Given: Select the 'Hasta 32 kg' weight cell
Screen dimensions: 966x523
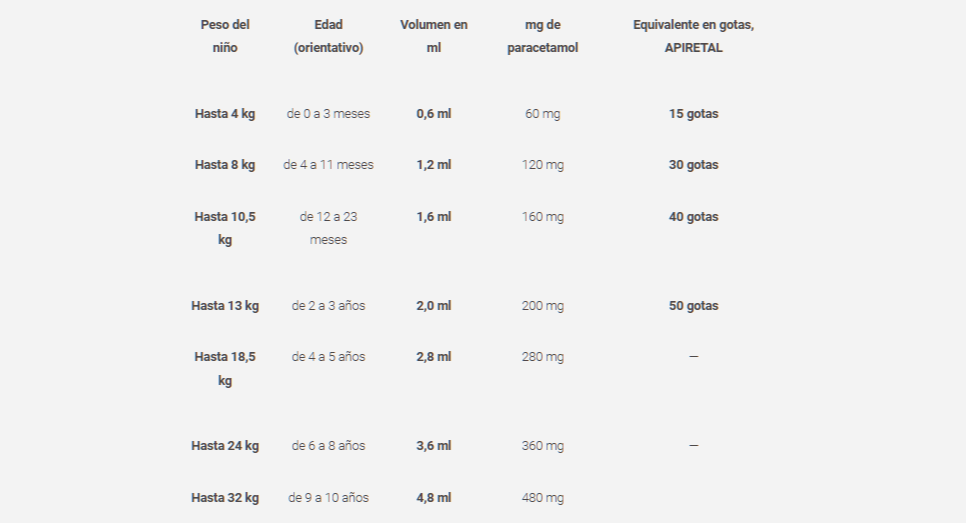Looking at the screenshot, I should [x=225, y=498].
